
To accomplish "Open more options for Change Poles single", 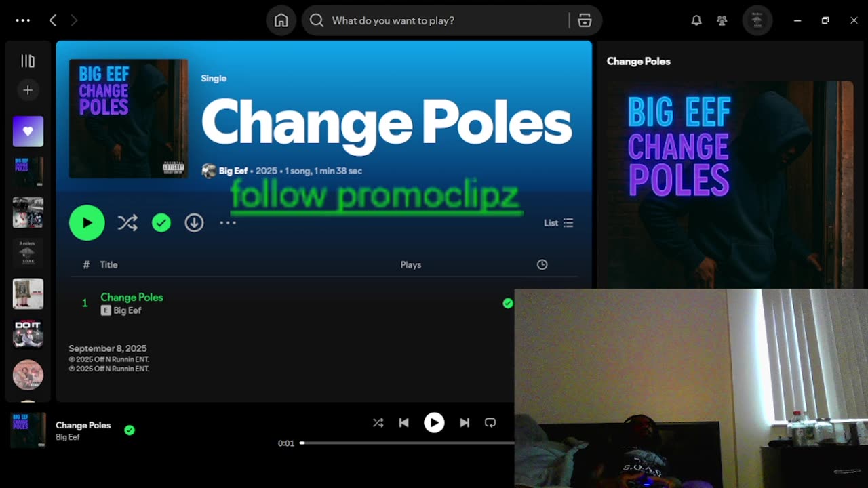I will pos(228,222).
